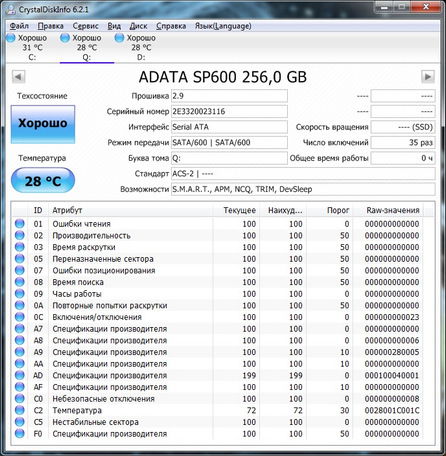This screenshot has height=456, width=446.
Task: Select the Ошибки чтения attribute name
Action: 81,224
